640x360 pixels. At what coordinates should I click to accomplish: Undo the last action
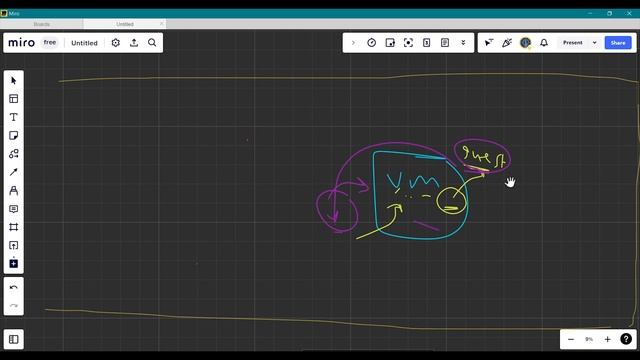click(x=13, y=287)
